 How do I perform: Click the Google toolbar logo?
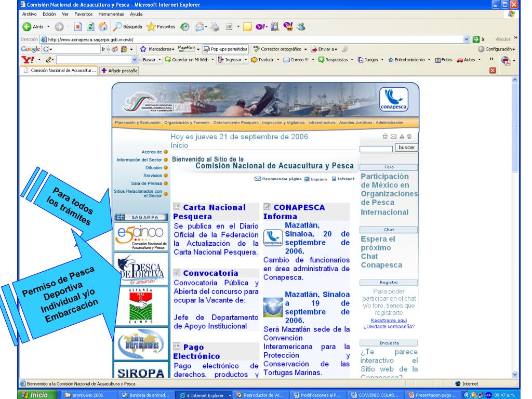(x=31, y=49)
